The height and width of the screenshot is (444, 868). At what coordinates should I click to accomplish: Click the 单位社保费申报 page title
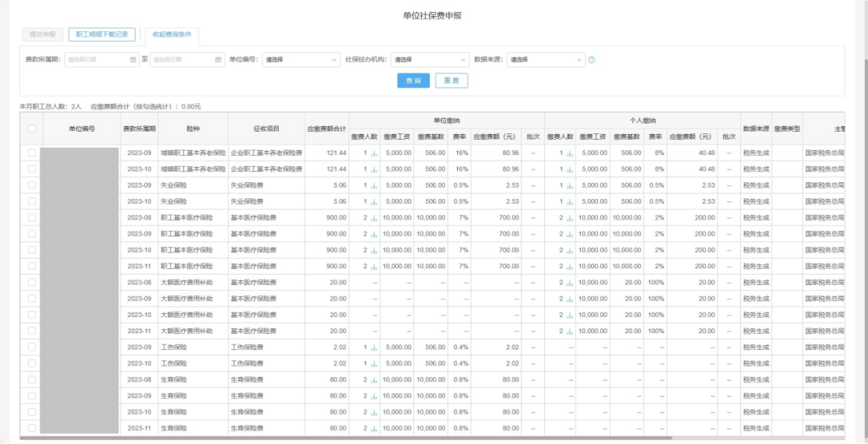pos(432,15)
